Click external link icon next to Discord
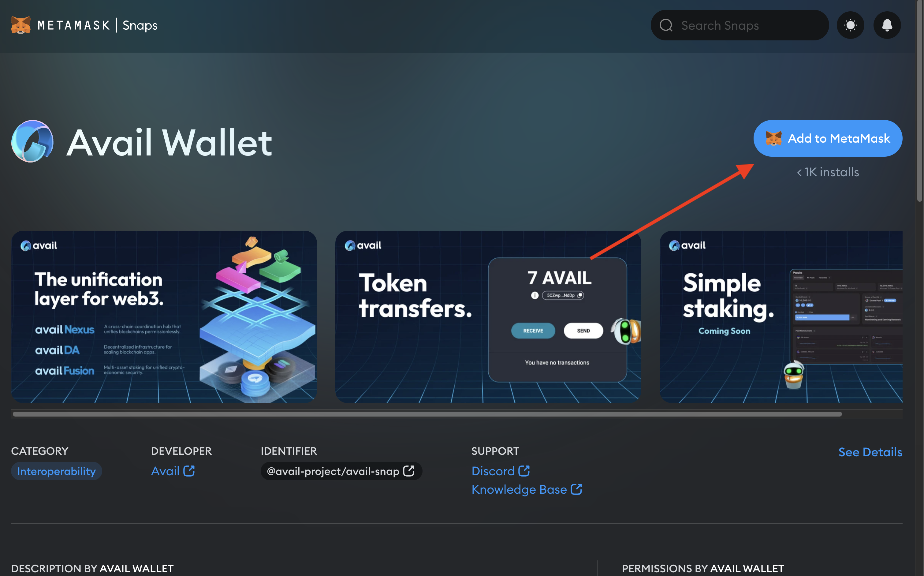 pyautogui.click(x=524, y=471)
